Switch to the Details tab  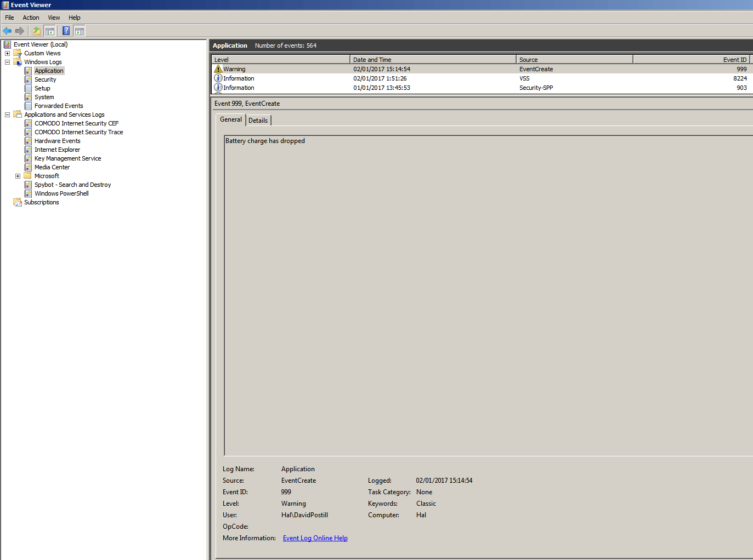[x=258, y=121]
